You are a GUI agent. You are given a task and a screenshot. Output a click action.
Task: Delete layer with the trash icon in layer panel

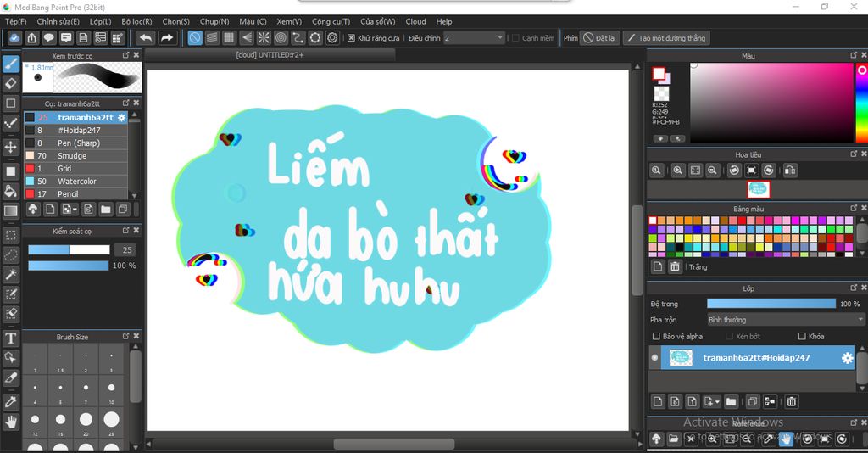(x=792, y=401)
